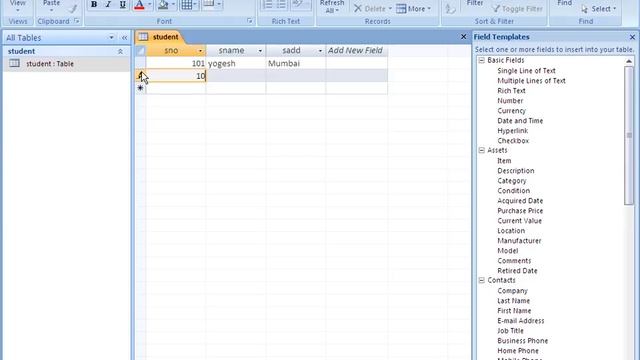Collapse the navigation pane with double chevron
640x360 pixels.
point(124,38)
